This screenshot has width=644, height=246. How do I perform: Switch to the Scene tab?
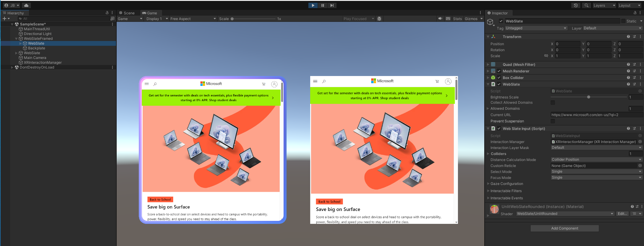(x=127, y=13)
